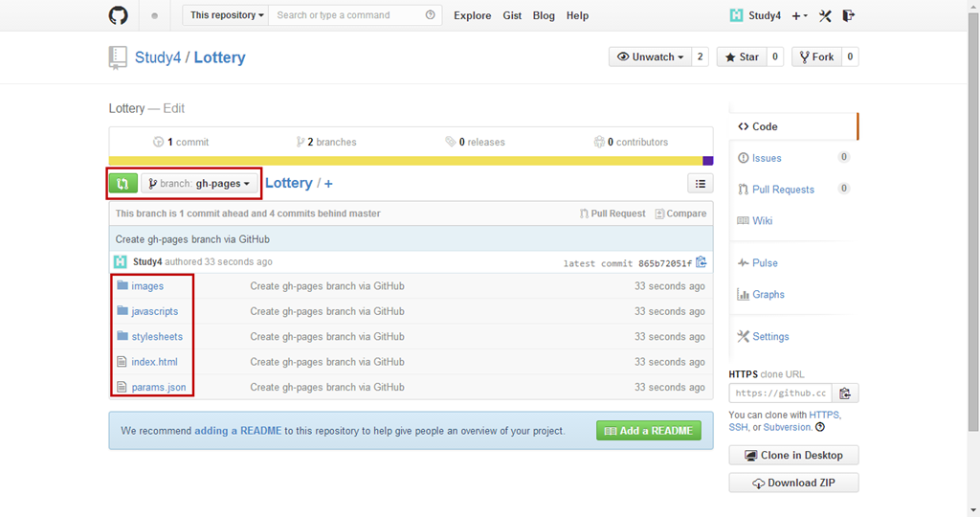Screen dimensions: 980x517
Task: Open the branch: gh-pages dropdown
Action: [199, 183]
